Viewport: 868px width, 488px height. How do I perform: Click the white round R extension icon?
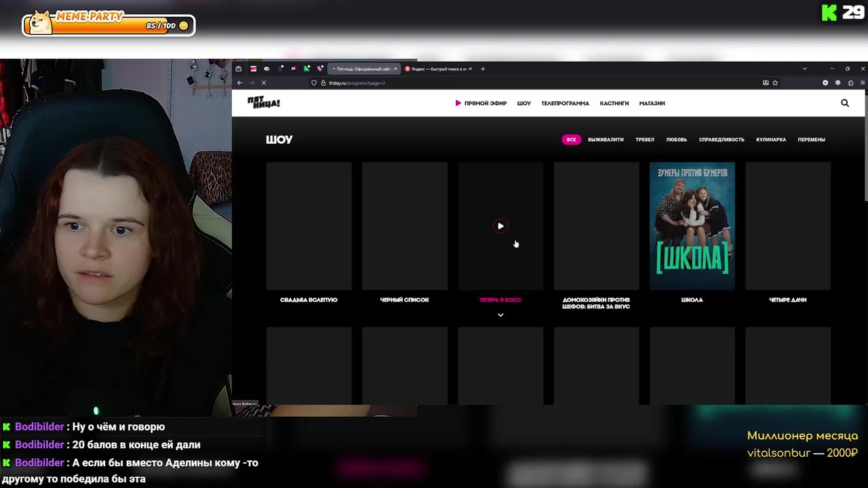pos(825,83)
